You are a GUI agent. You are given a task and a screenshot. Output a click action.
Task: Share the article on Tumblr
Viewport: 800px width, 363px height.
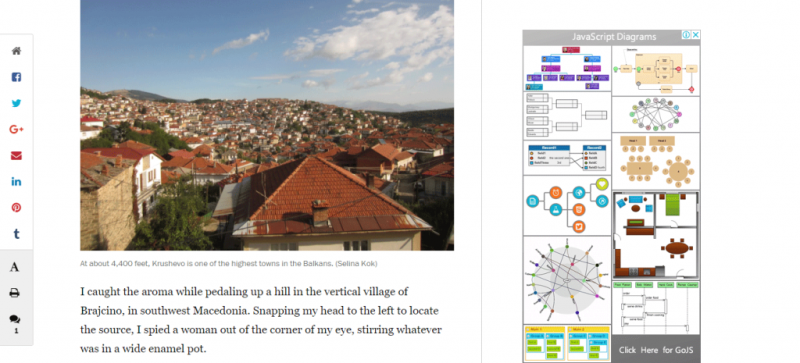[16, 234]
